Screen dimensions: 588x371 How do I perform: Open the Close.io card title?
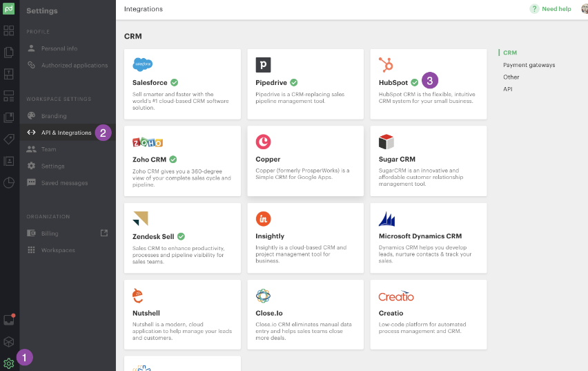269,313
